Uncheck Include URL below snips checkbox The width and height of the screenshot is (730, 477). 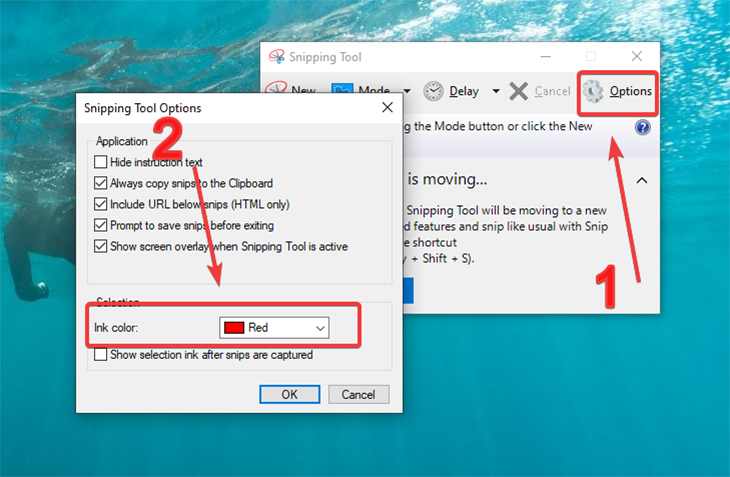101,204
